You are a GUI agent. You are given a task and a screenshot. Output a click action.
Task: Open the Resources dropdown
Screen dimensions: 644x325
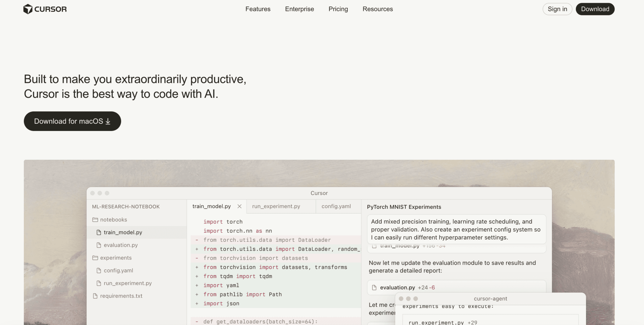pos(377,9)
